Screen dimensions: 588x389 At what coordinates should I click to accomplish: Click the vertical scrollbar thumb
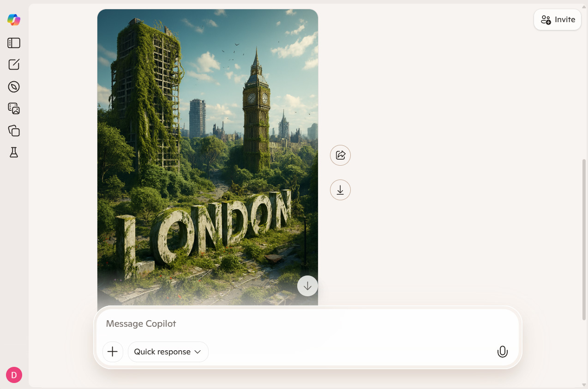point(584,240)
